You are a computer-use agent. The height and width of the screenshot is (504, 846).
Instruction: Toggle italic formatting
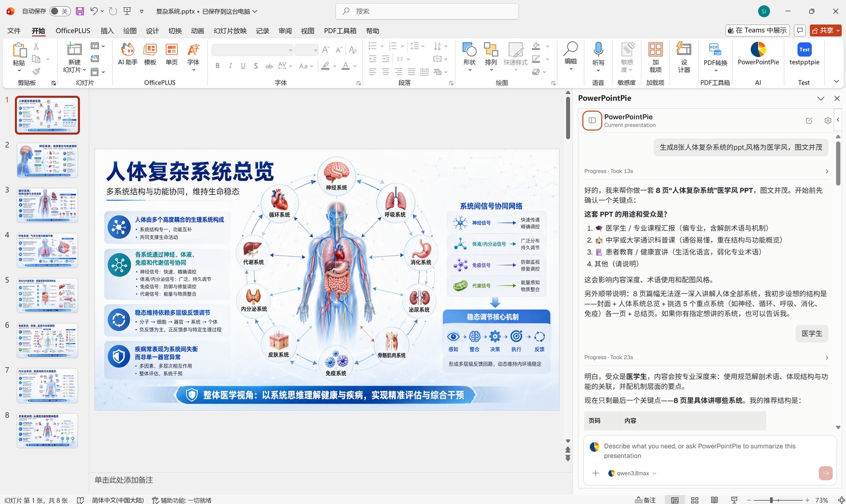coord(230,66)
